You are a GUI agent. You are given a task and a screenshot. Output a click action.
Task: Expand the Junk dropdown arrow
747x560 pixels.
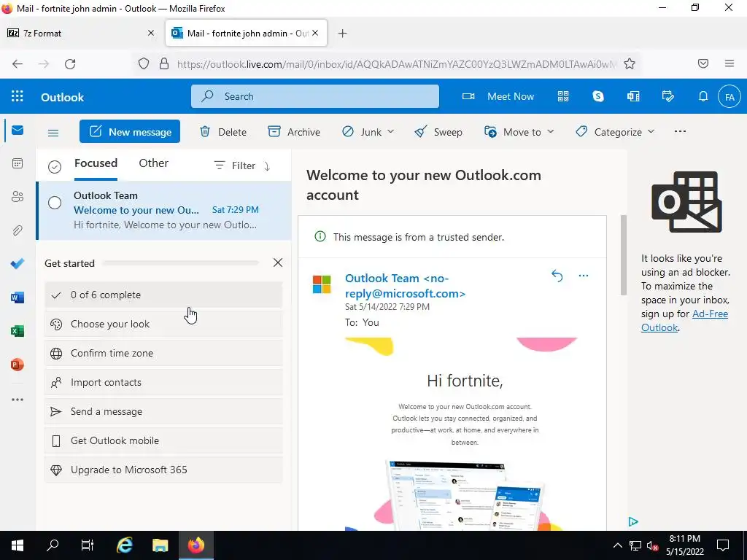[391, 131]
